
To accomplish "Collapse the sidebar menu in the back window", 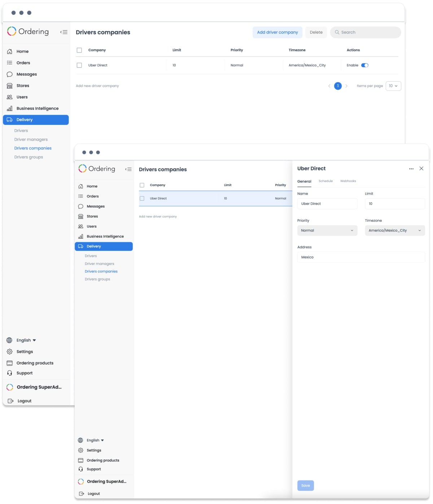I will click(64, 32).
